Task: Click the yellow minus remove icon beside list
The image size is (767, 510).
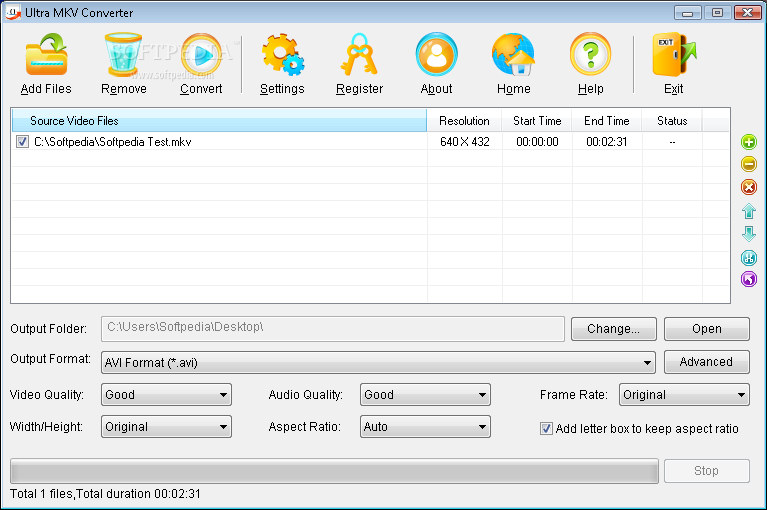Action: 748,164
